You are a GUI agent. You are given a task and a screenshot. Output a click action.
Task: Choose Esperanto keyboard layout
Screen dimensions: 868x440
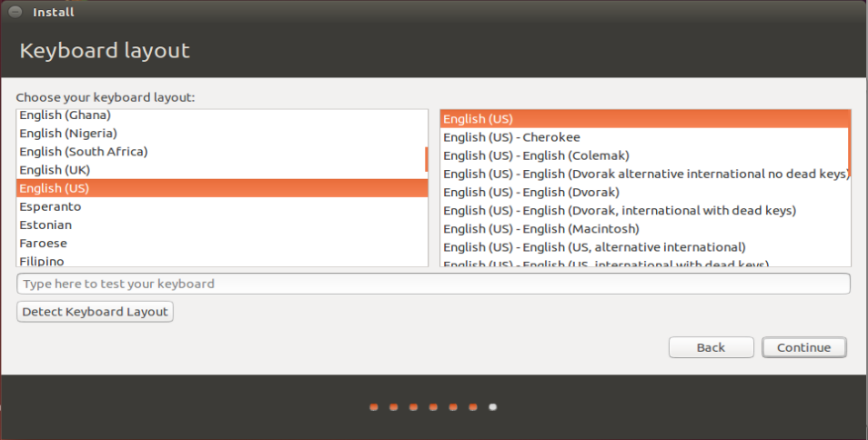pos(221,206)
